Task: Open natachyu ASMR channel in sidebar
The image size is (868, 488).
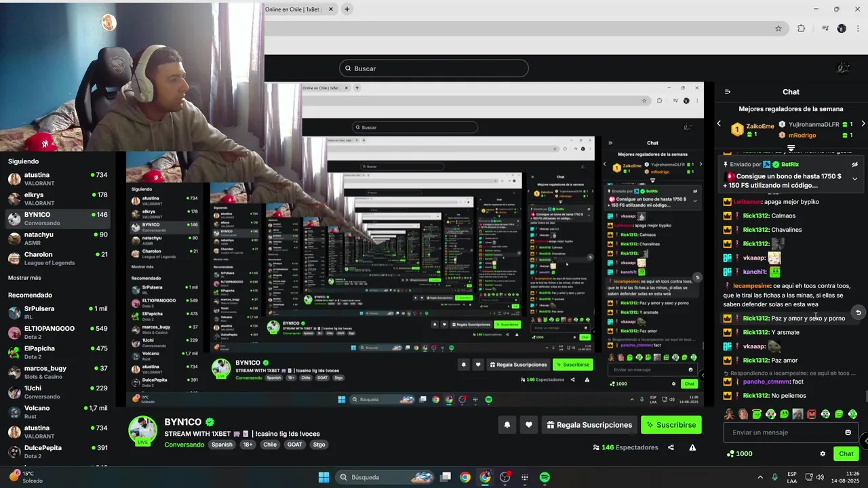Action: 58,239
